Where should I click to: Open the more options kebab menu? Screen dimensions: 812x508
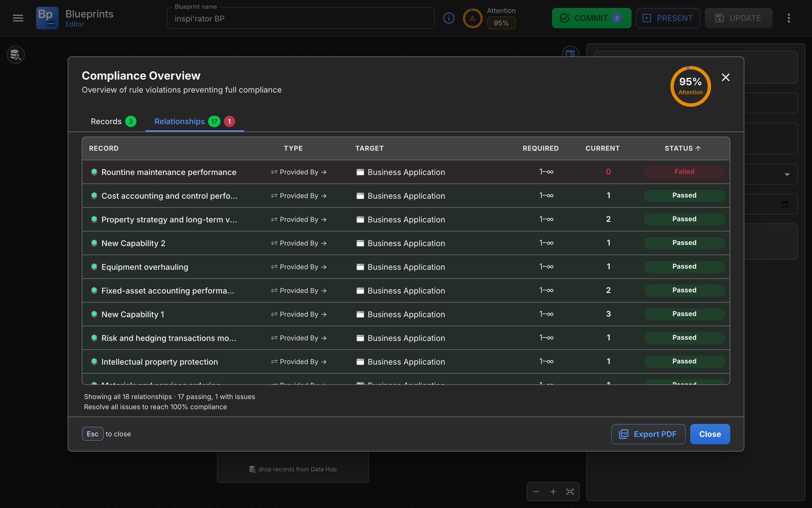(789, 18)
